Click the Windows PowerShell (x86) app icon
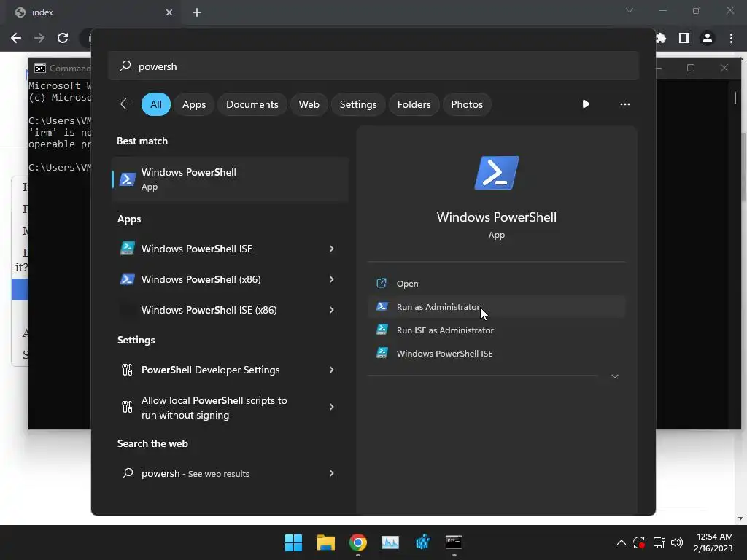The width and height of the screenshot is (747, 560). [127, 279]
